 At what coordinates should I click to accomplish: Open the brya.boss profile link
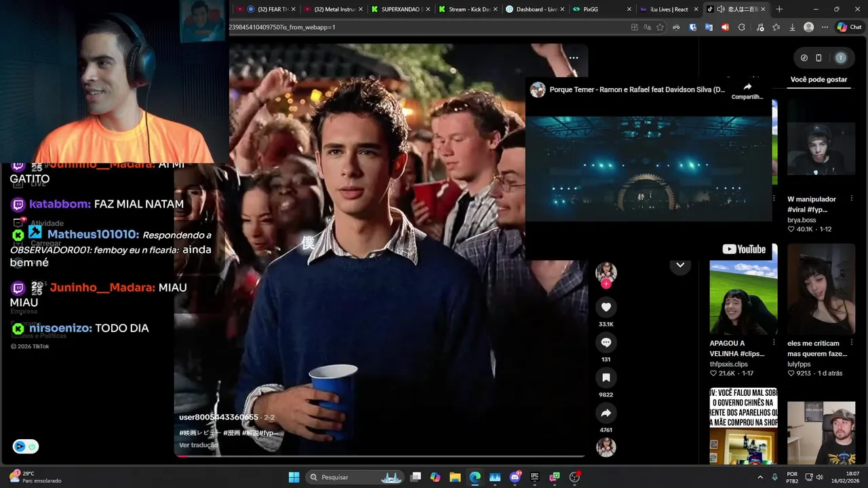pyautogui.click(x=802, y=220)
